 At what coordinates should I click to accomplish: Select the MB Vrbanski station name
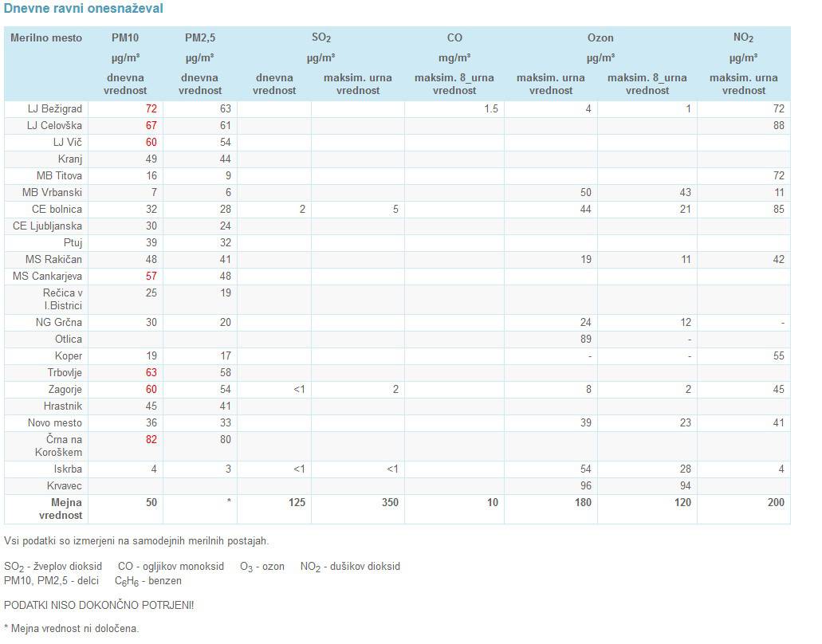pyautogui.click(x=52, y=192)
